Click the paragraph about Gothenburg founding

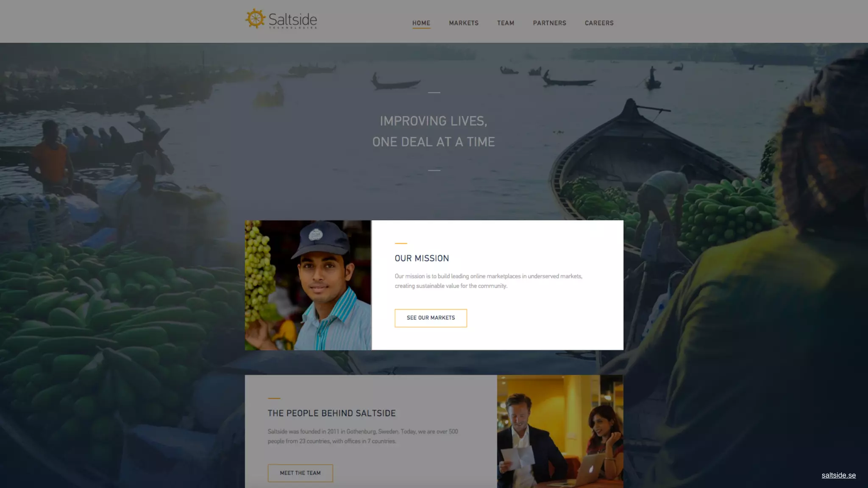click(x=363, y=436)
